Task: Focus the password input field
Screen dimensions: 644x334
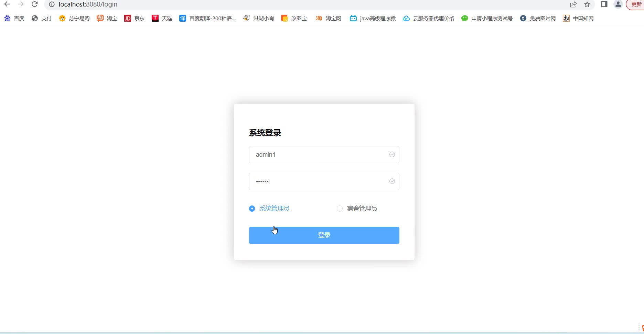Action: (x=324, y=181)
